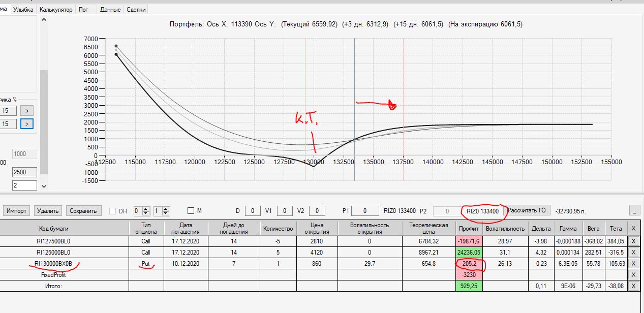
Task: Click the X button on the Итого row
Action: click(x=633, y=286)
